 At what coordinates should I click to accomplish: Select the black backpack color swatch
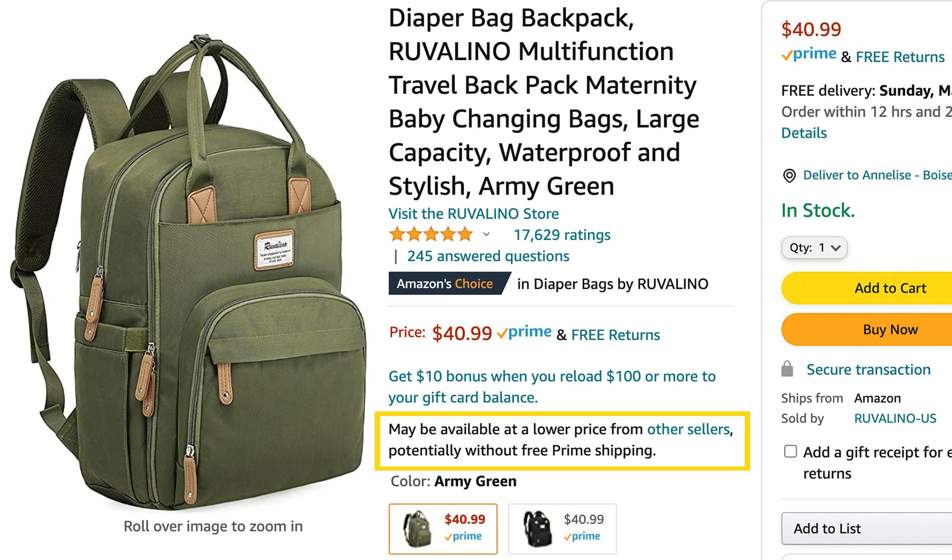pyautogui.click(x=562, y=529)
